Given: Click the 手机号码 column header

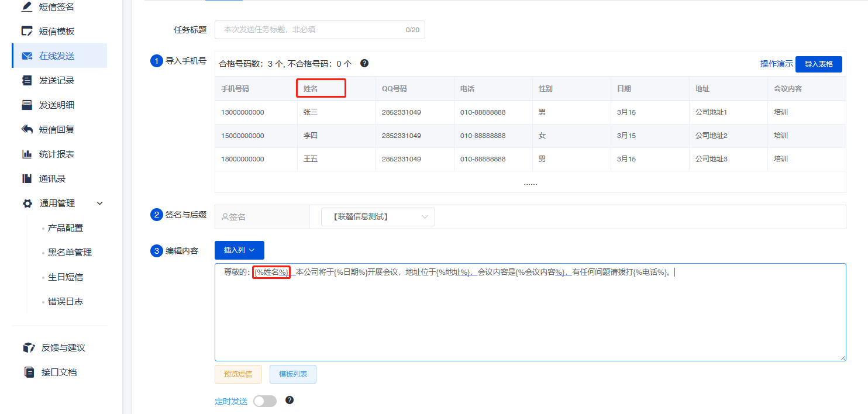Looking at the screenshot, I should [x=256, y=89].
